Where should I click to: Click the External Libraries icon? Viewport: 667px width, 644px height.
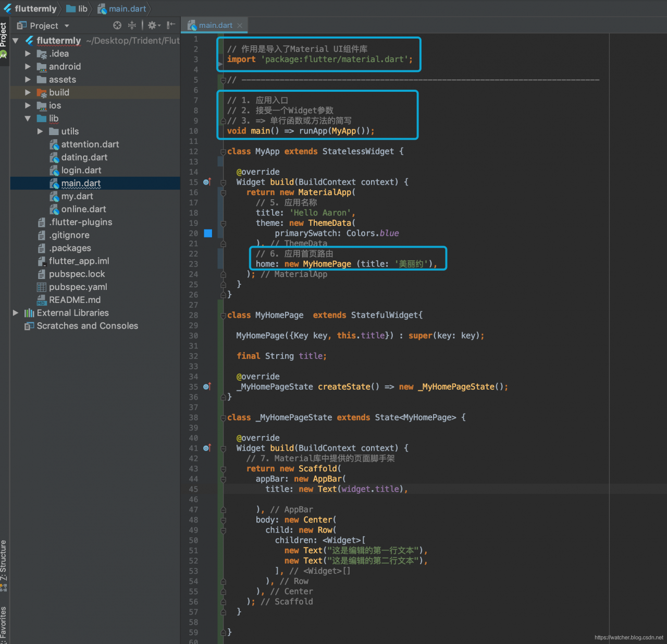29,313
